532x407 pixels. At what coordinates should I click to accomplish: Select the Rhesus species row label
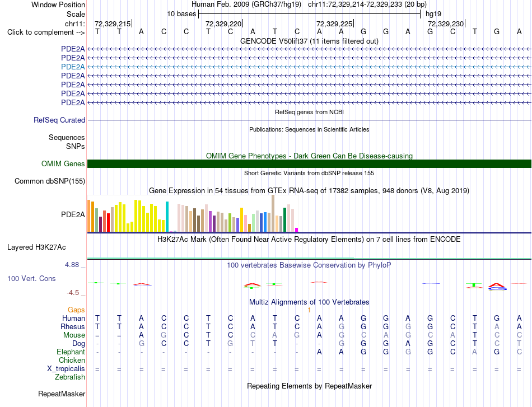click(x=73, y=326)
